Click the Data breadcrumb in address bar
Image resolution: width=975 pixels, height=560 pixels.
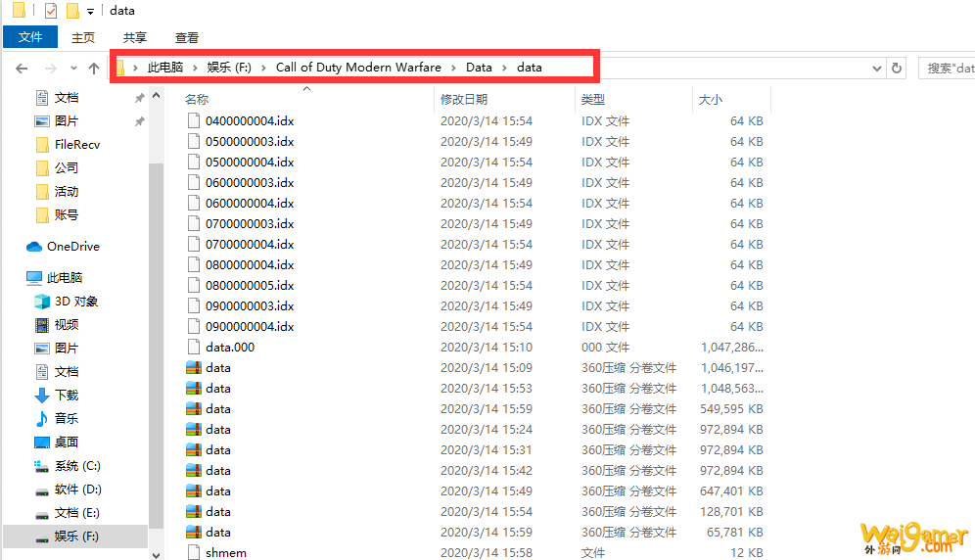(479, 68)
